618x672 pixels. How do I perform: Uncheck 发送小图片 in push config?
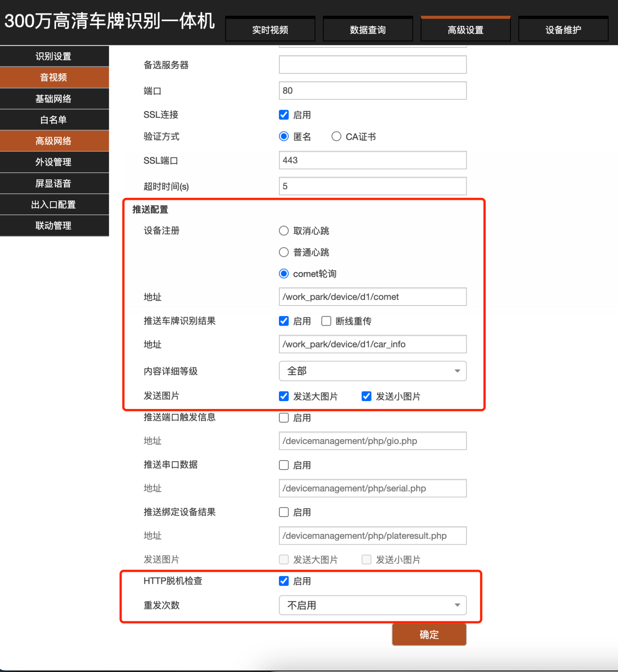click(366, 396)
